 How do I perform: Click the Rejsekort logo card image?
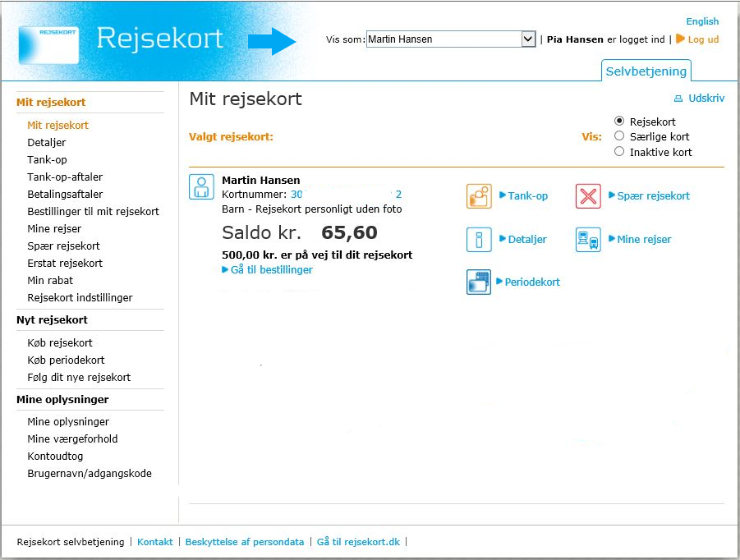[48, 44]
